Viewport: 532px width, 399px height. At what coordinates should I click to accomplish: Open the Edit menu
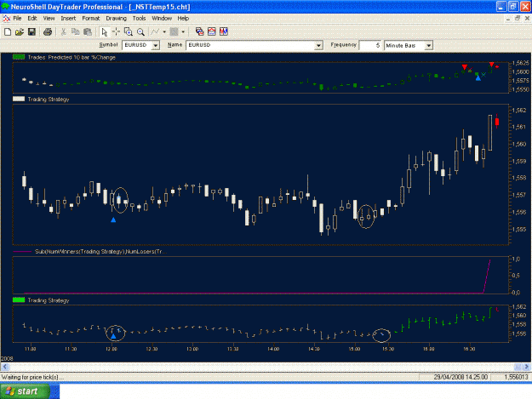[x=32, y=19]
